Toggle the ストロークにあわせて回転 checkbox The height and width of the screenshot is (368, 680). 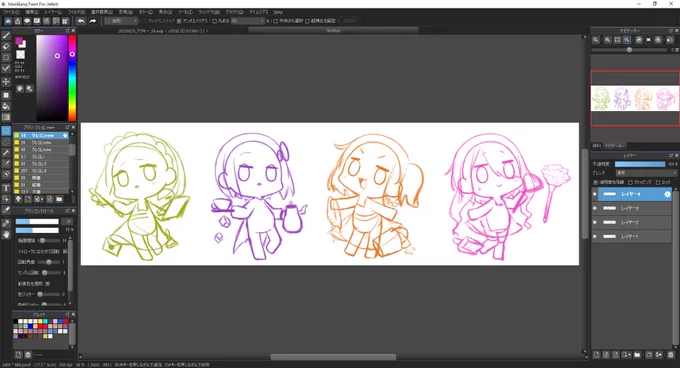[65, 251]
